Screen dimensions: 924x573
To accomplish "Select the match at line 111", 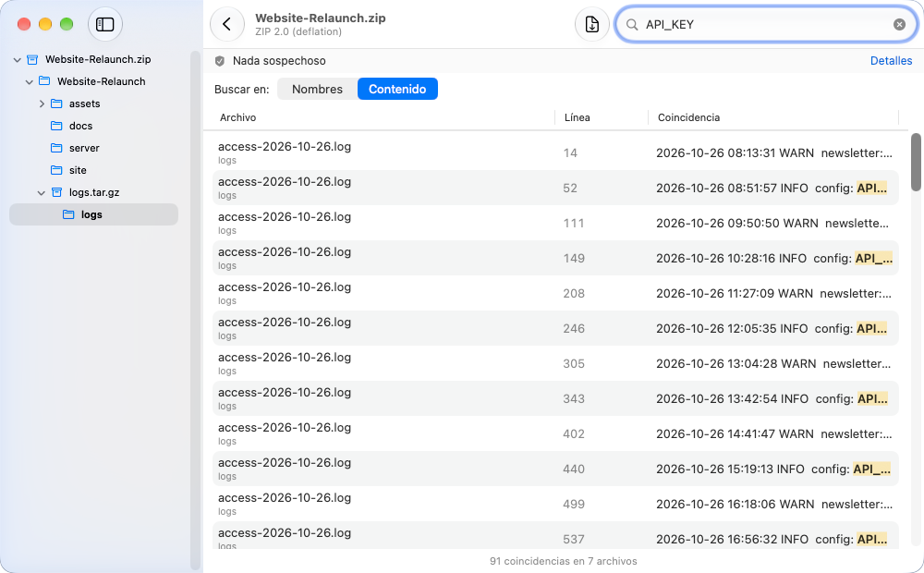I will click(555, 224).
